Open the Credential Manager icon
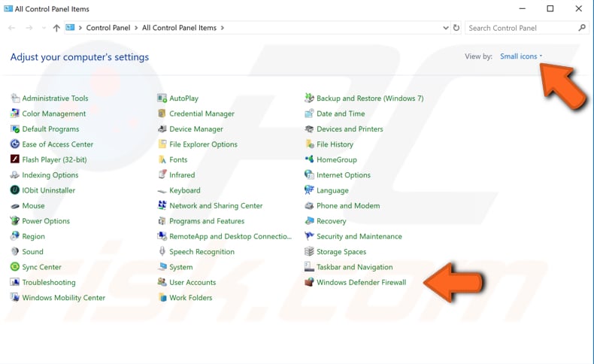 tap(162, 114)
